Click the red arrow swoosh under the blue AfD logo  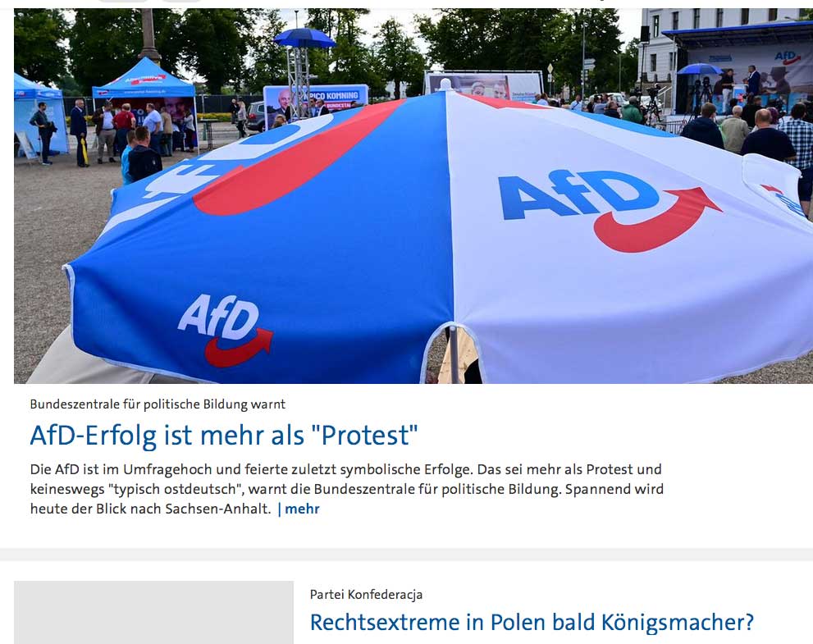(x=657, y=221)
